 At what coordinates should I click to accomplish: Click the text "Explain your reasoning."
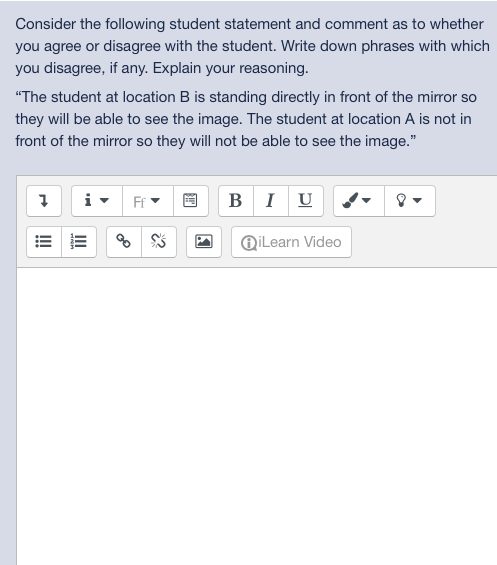click(231, 68)
